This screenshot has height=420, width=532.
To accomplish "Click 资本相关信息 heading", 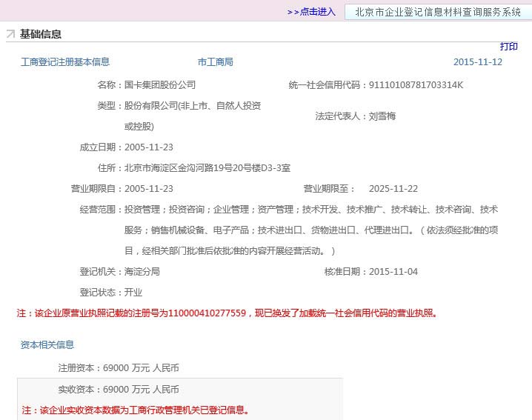I will coord(47,344).
